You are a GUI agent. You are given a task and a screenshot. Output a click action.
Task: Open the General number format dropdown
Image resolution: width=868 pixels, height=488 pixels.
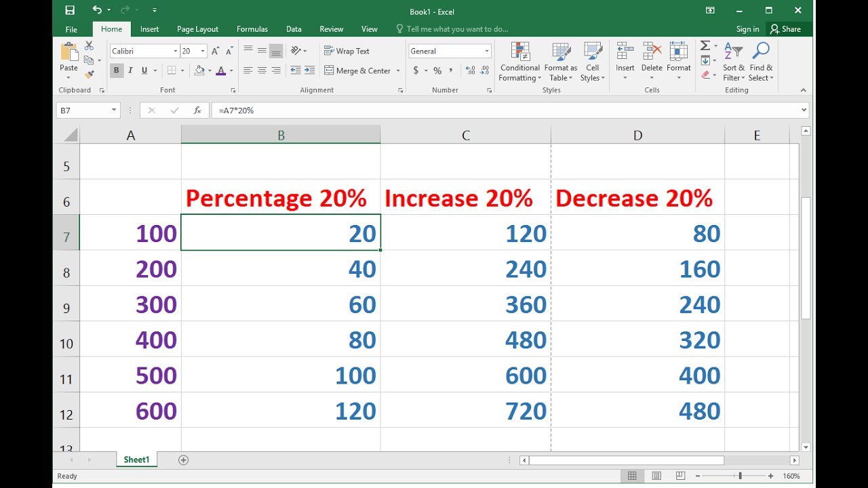coord(486,51)
